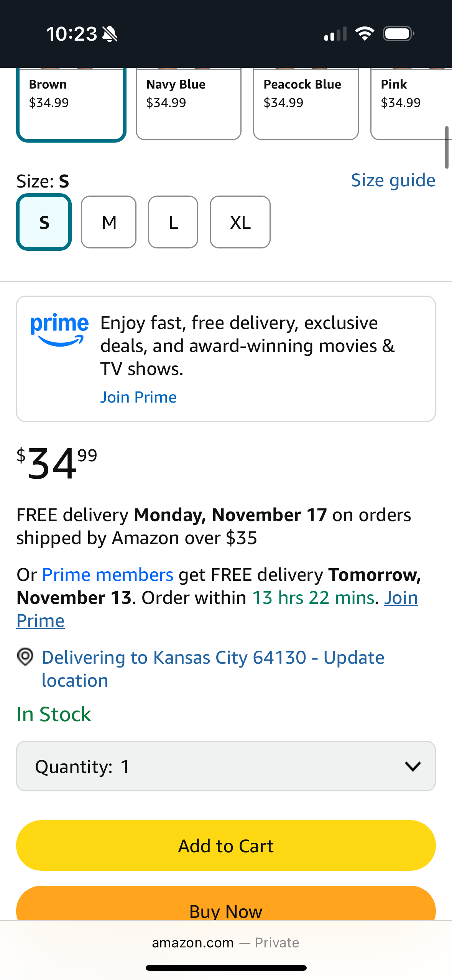Select the Navy Blue color option

tap(189, 103)
